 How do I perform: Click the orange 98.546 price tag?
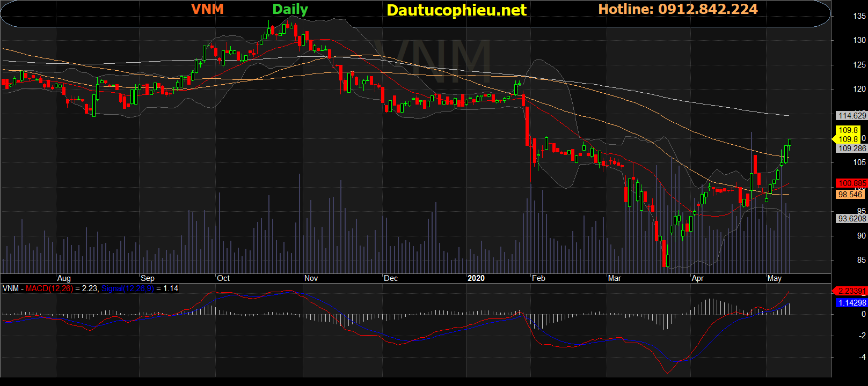pyautogui.click(x=850, y=195)
